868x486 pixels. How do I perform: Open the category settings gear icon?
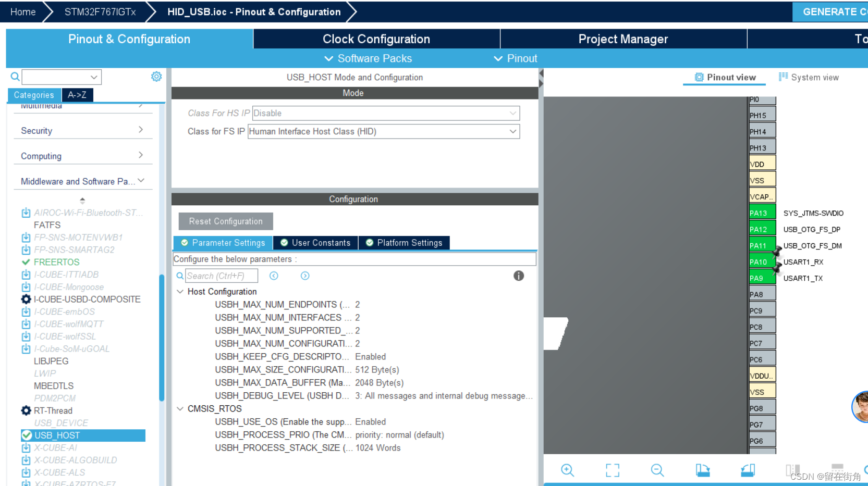pos(156,77)
